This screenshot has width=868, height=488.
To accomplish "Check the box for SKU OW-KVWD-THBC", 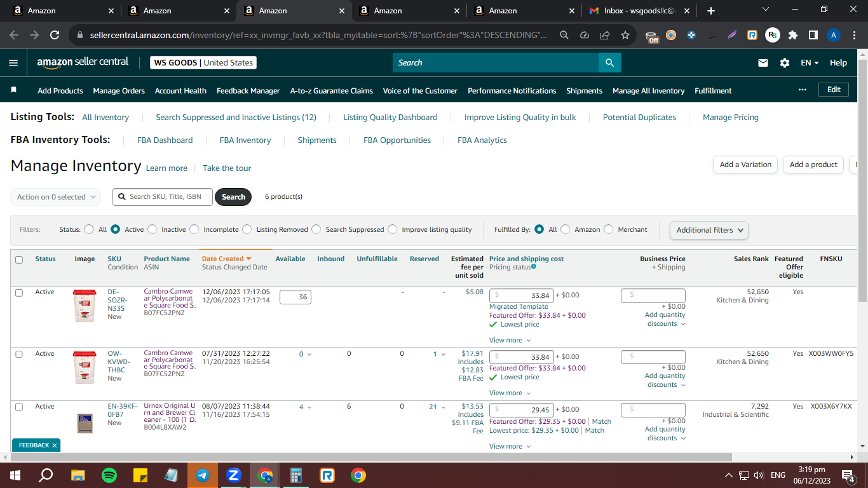I will (19, 354).
